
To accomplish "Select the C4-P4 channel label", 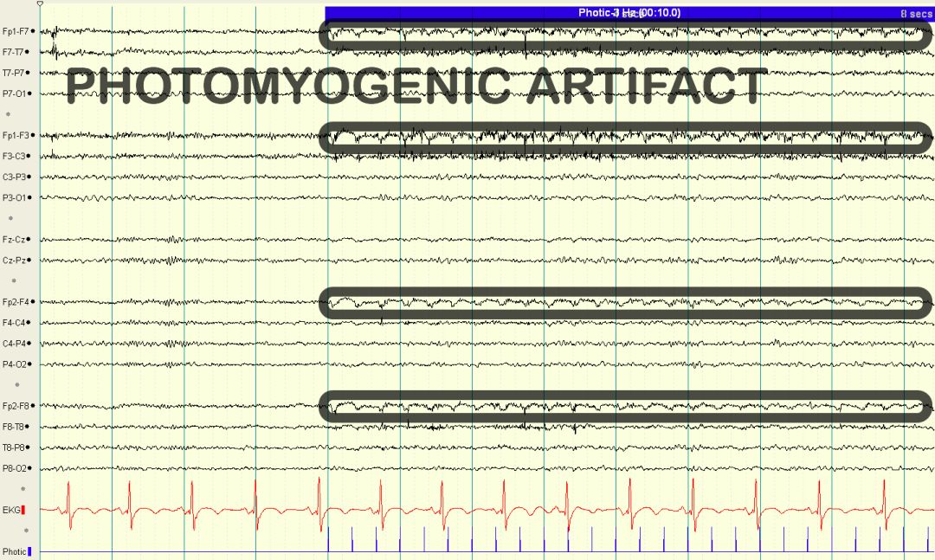I will point(14,344).
